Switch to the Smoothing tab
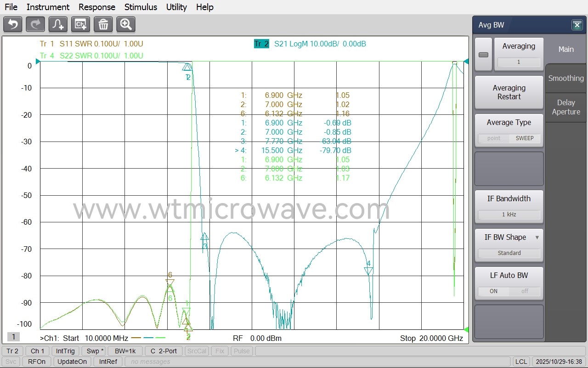Viewport: 588px width, 368px height. point(565,78)
